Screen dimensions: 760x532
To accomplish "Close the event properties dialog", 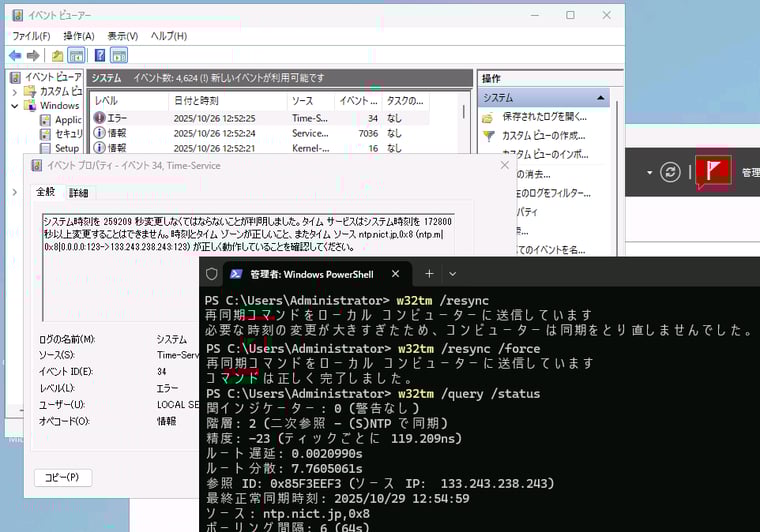I will tap(505, 165).
